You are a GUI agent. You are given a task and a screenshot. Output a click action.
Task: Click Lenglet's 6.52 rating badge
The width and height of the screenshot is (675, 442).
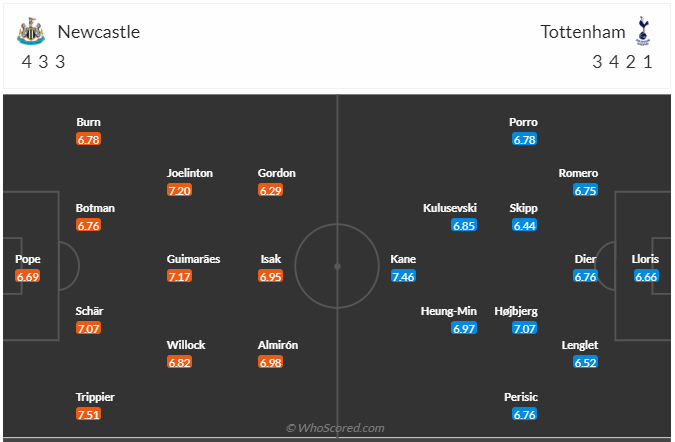coord(585,362)
